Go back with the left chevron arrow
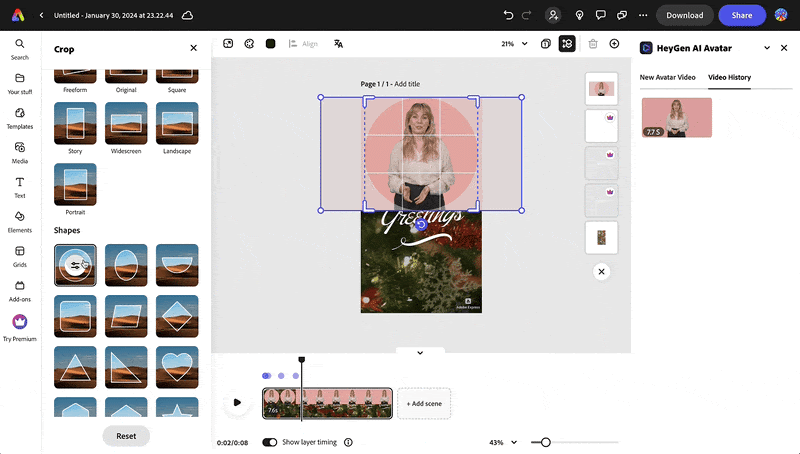Viewport: 800px width, 454px height. pyautogui.click(x=41, y=15)
